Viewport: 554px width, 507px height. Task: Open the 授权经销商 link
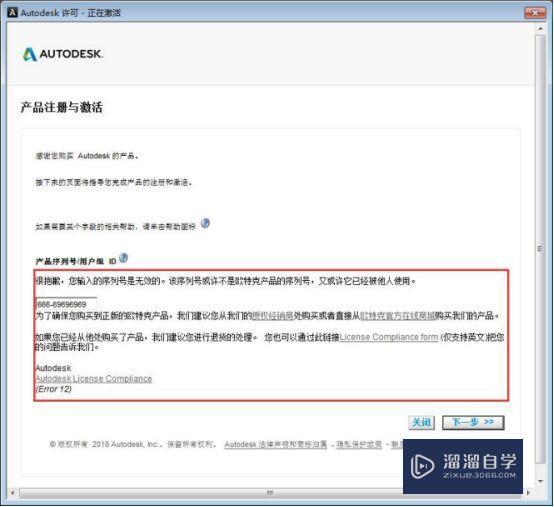tap(272, 316)
